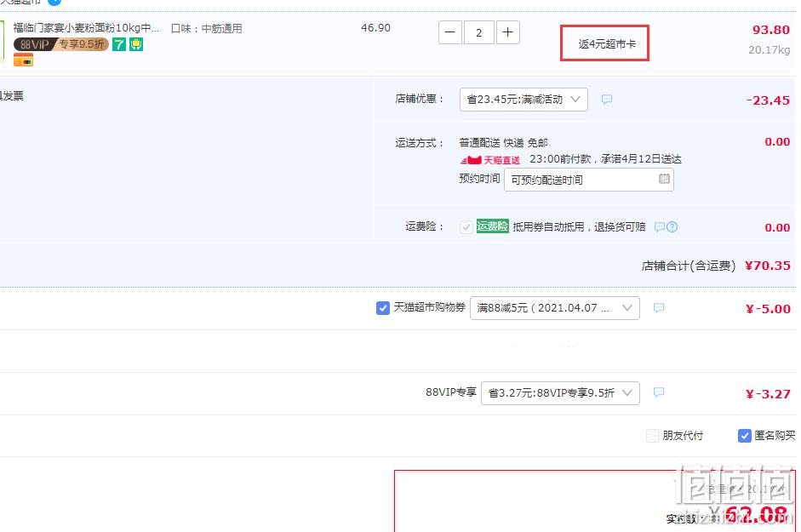Click the yellow shield guarantee icon
The image size is (801, 532).
click(136, 44)
